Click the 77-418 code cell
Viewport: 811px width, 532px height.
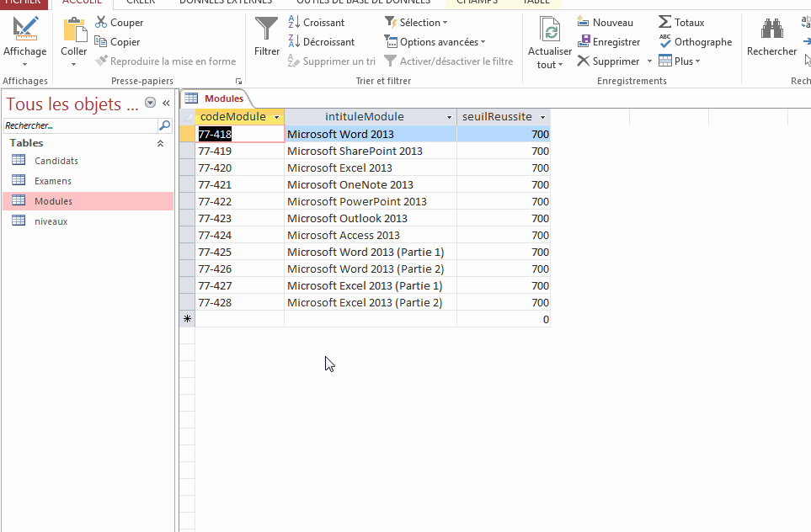tap(240, 134)
